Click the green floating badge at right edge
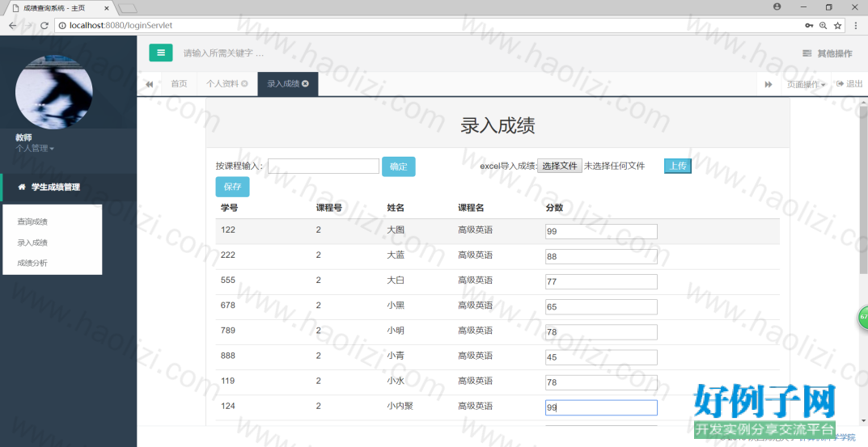 (x=863, y=318)
